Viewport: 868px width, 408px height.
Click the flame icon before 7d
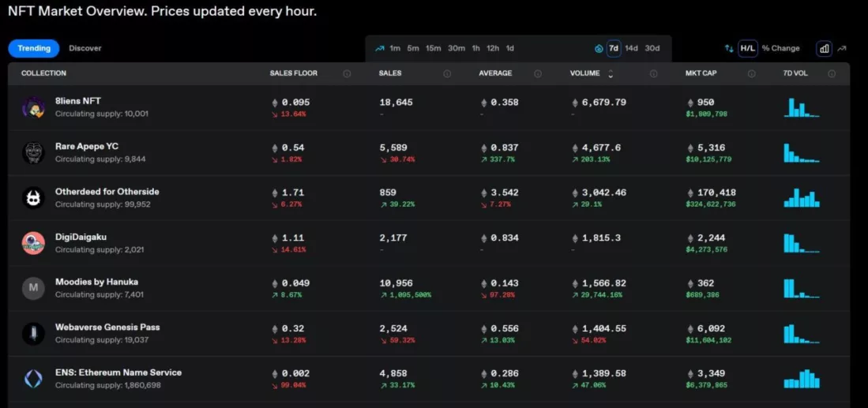(x=599, y=49)
